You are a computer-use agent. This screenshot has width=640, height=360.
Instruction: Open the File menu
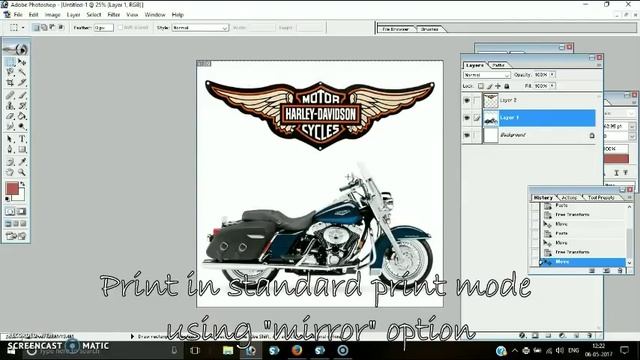point(18,15)
